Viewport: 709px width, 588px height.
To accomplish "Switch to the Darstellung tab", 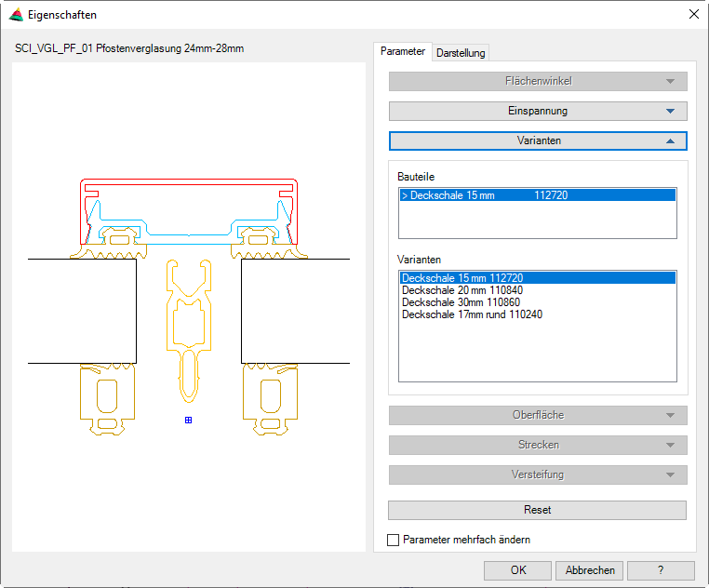I will coord(461,53).
